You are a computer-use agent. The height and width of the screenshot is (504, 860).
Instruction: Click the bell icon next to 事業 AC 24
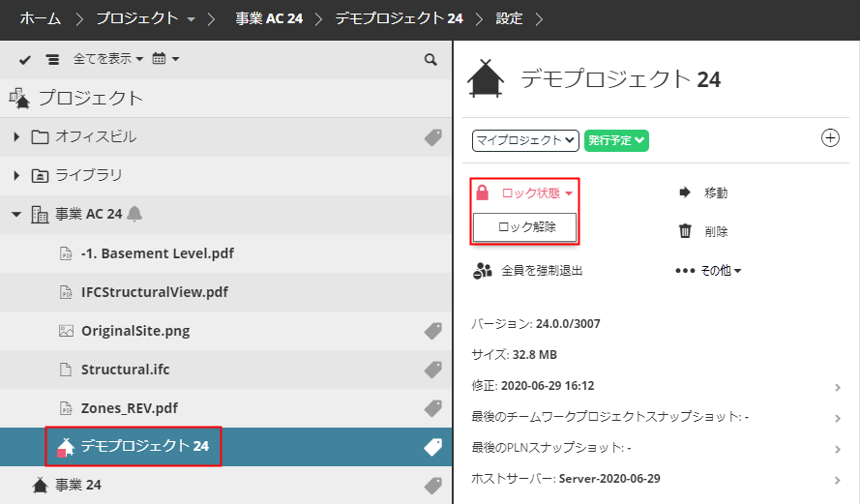point(134,214)
